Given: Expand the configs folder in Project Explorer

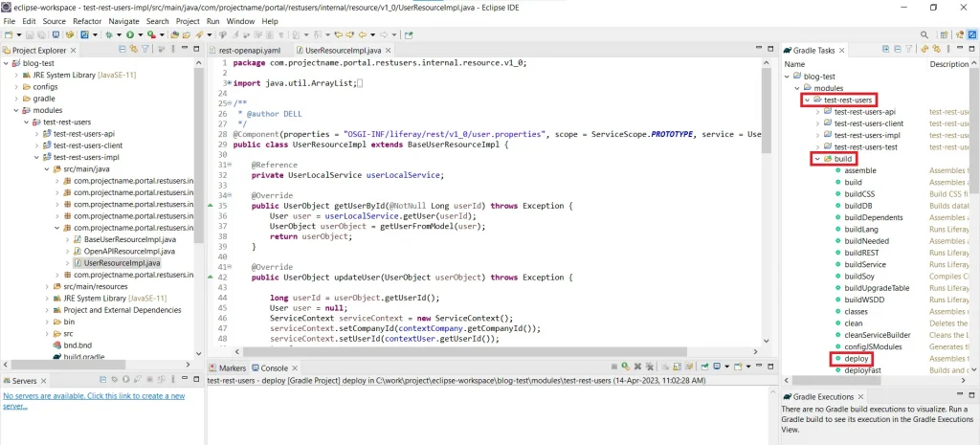Looking at the screenshot, I should click(16, 87).
